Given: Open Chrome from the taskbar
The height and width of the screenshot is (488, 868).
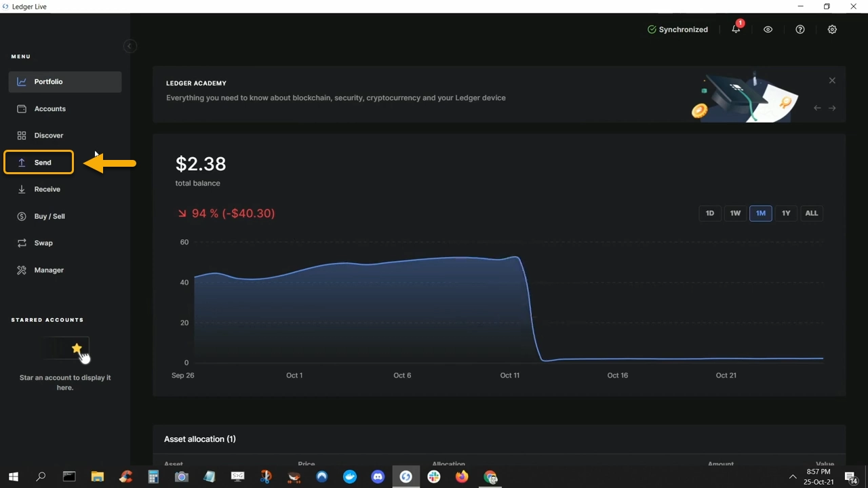Looking at the screenshot, I should (x=490, y=477).
